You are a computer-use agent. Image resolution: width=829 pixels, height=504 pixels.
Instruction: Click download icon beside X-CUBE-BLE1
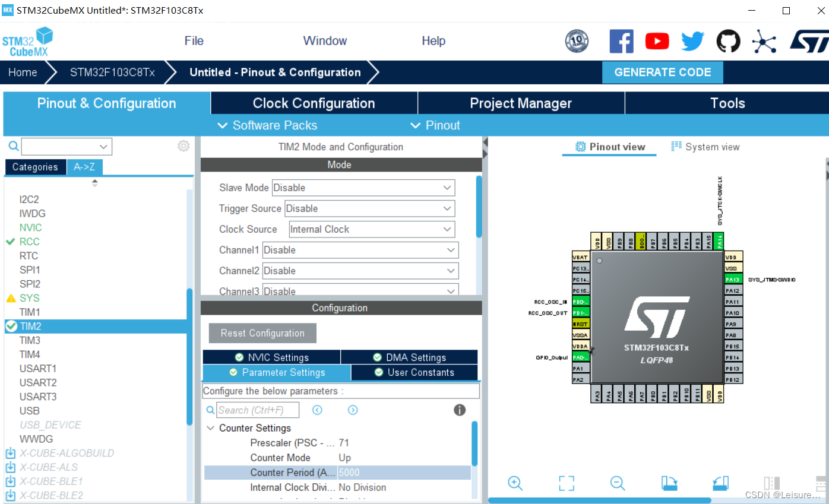(10, 481)
